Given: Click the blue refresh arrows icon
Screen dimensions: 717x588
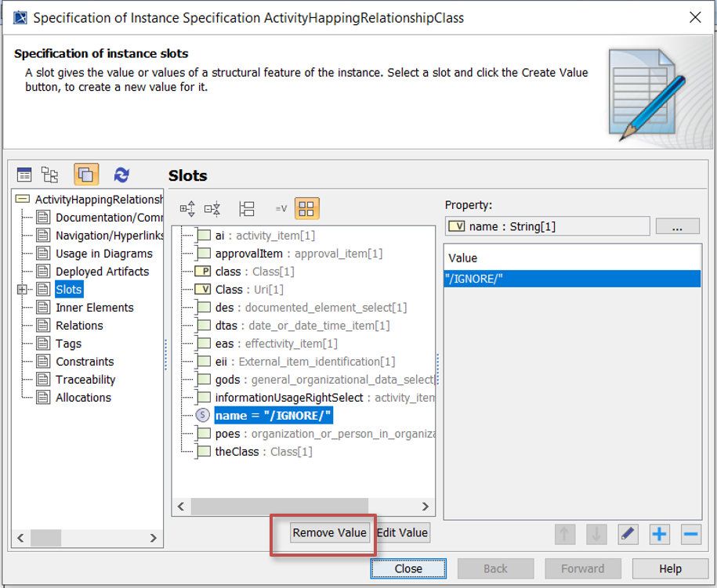Looking at the screenshot, I should tap(121, 175).
